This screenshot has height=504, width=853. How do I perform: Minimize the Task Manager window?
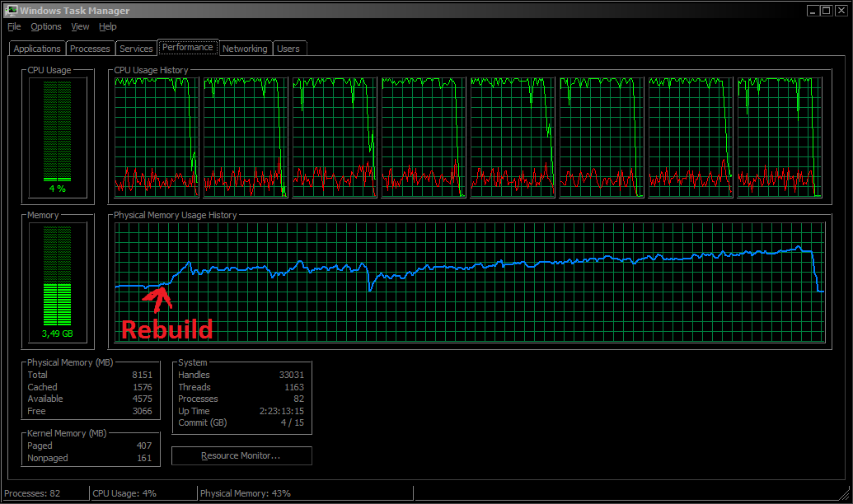coord(813,10)
